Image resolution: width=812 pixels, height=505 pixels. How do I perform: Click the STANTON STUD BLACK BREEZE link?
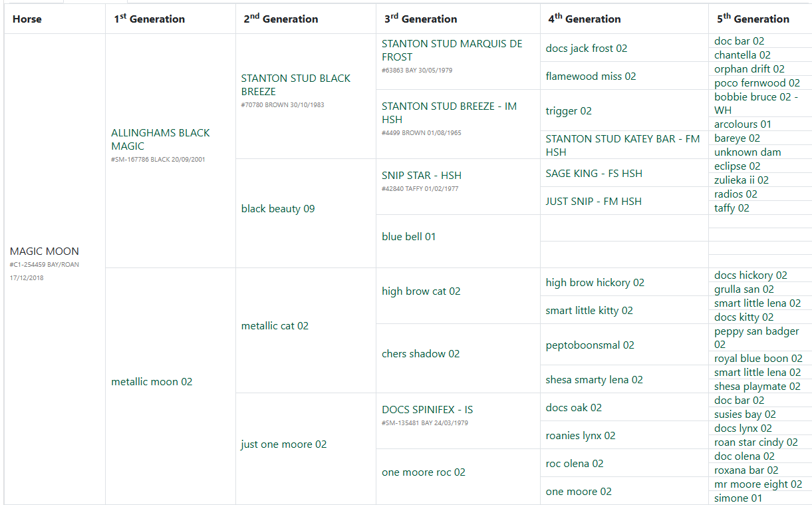(295, 84)
